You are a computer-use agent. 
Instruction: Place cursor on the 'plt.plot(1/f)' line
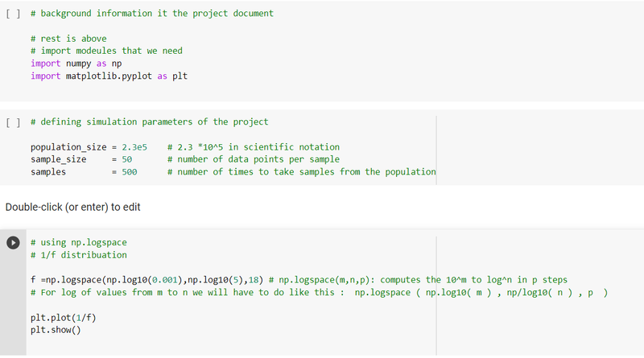63,318
